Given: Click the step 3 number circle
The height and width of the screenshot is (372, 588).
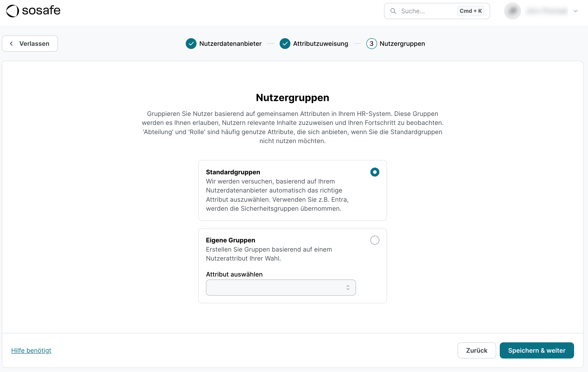Looking at the screenshot, I should click(371, 44).
